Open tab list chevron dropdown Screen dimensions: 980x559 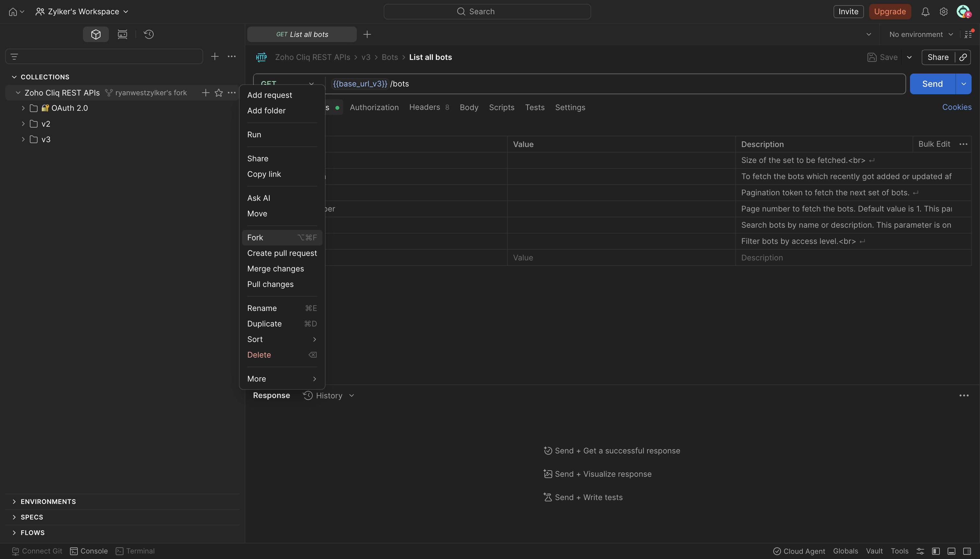pos(869,35)
